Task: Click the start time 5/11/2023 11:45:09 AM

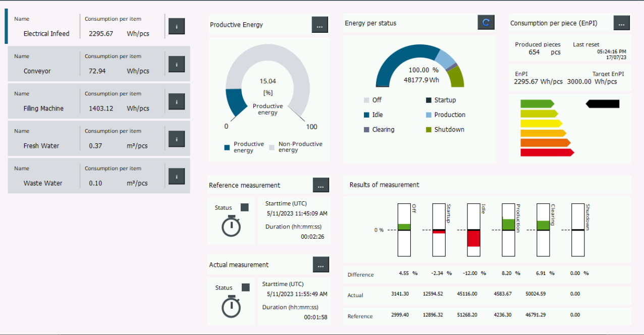Action: [x=297, y=214]
